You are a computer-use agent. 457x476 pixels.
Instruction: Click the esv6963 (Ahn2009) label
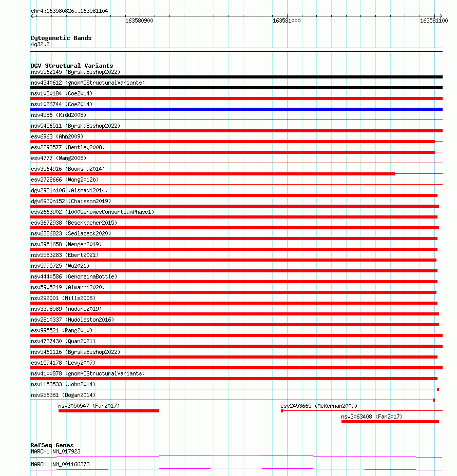[x=57, y=136]
